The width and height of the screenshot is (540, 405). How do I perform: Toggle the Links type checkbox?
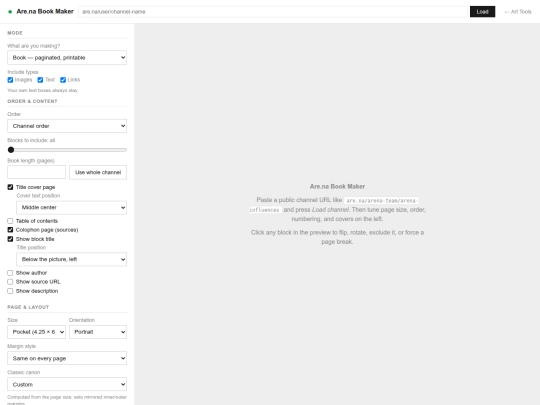pyautogui.click(x=63, y=80)
